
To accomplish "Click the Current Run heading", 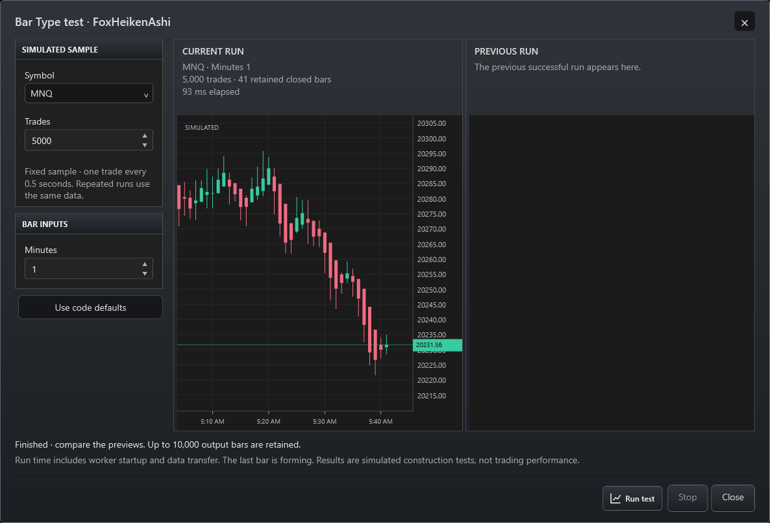I will pos(213,51).
